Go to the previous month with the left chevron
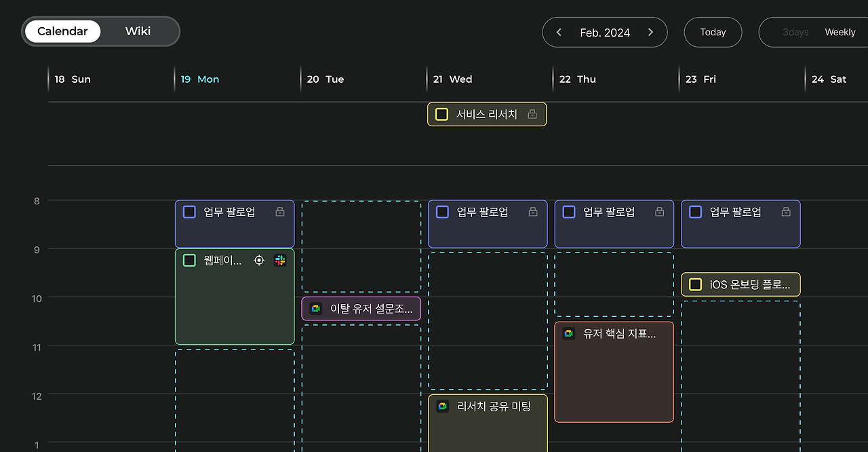Image resolution: width=868 pixels, height=452 pixels. coord(559,32)
